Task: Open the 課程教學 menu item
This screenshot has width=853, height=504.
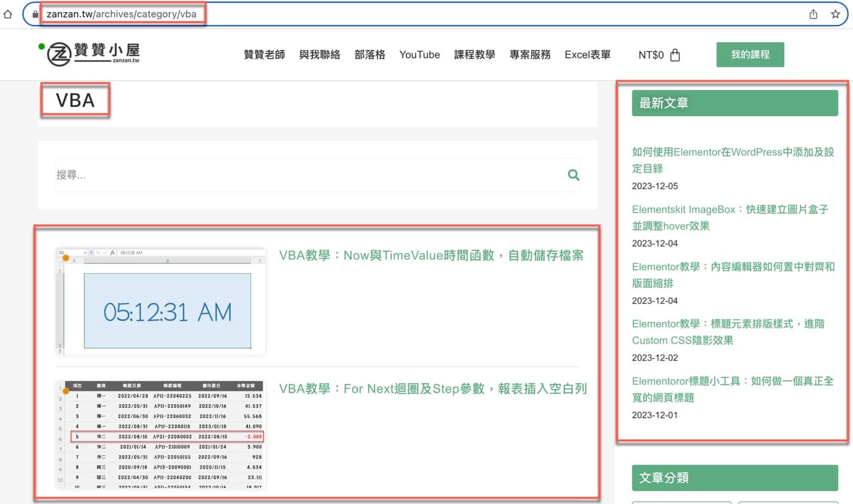Action: click(475, 55)
